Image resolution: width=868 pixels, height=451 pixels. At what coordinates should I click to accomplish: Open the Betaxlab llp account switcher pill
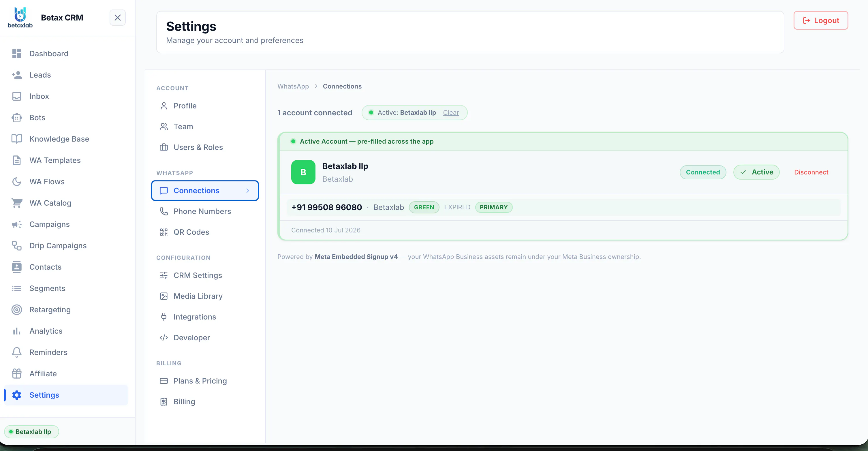(x=31, y=431)
